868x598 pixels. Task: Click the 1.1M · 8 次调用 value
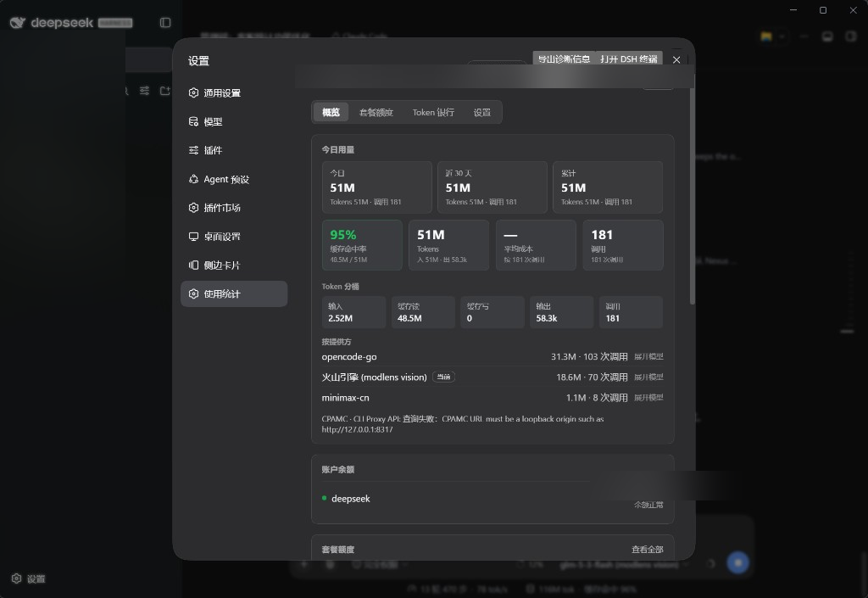pos(597,398)
